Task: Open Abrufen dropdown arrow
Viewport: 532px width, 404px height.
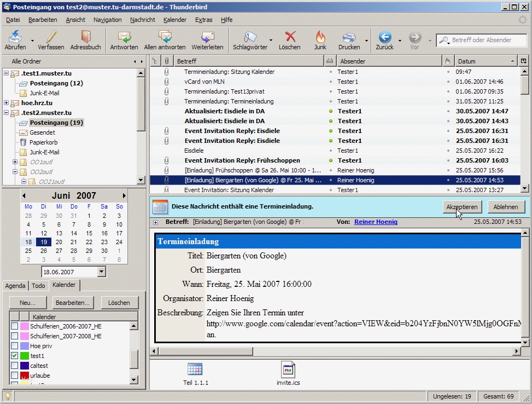Action: point(33,41)
